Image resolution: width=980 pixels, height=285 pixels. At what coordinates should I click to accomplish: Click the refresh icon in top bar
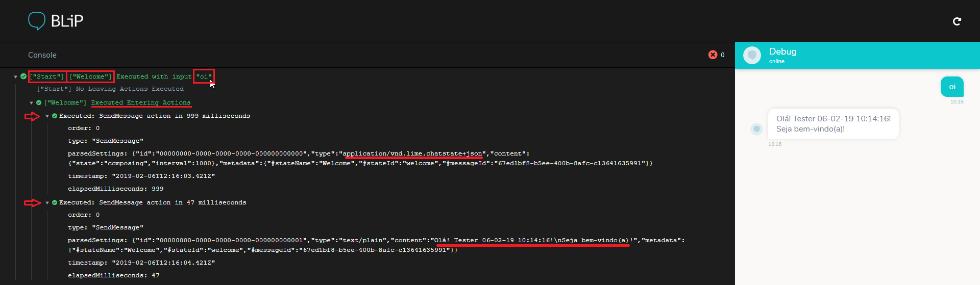coord(957,21)
